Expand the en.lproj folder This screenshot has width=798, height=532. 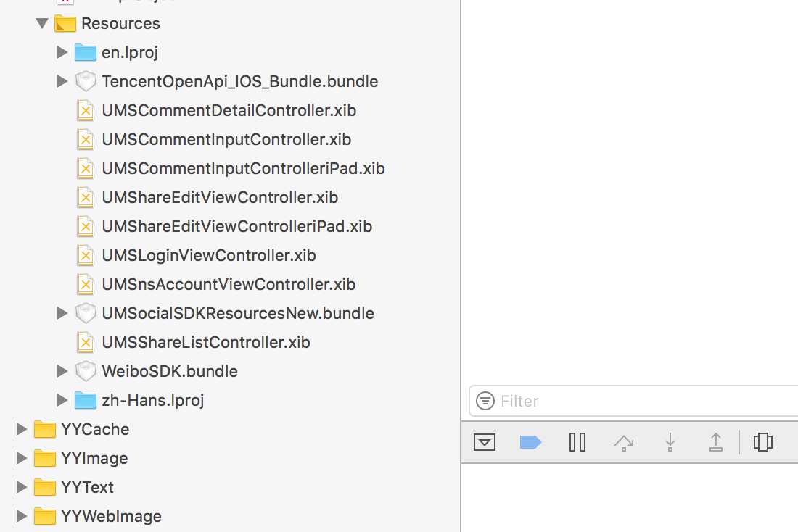coord(62,52)
